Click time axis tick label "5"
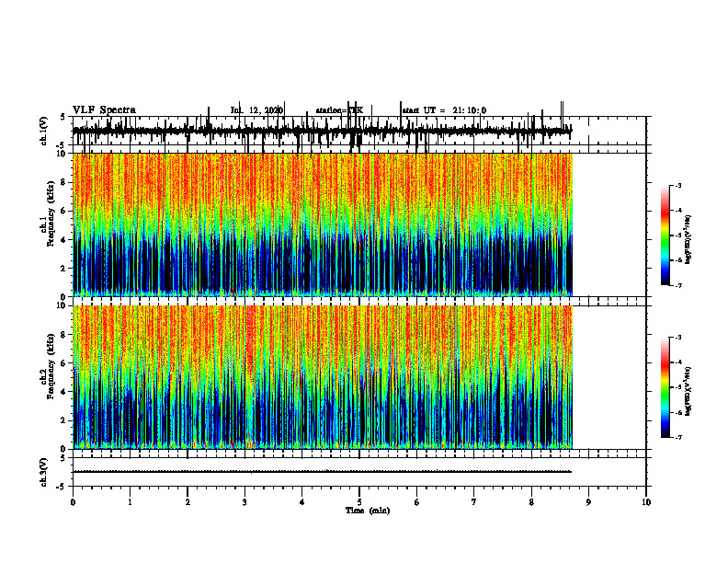The image size is (728, 563). point(359,502)
